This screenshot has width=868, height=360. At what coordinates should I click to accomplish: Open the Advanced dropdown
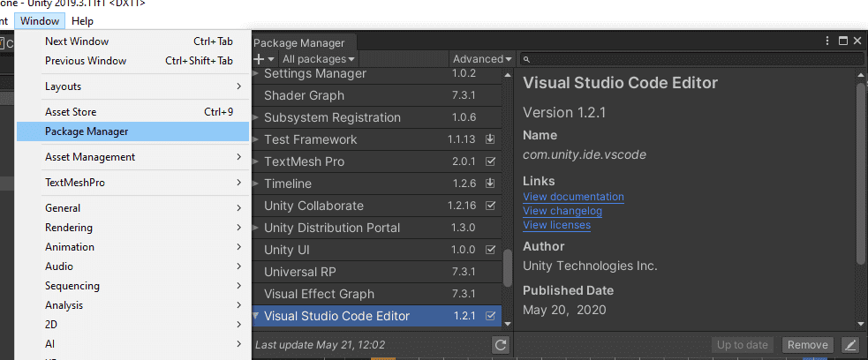(481, 59)
